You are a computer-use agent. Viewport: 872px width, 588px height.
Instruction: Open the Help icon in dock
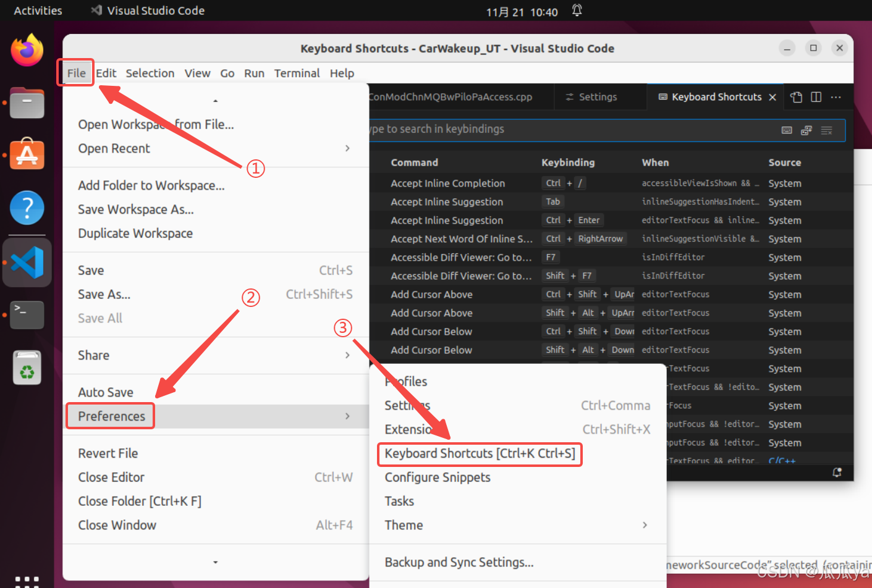[x=27, y=208]
